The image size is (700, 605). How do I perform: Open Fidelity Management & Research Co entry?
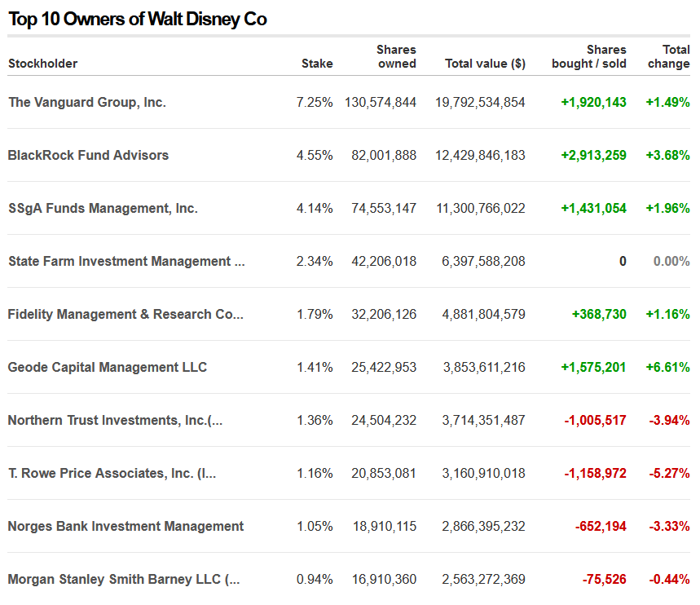(x=125, y=315)
